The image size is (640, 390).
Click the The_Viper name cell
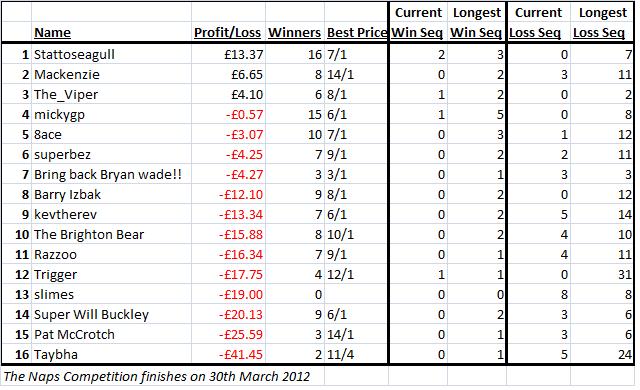coord(66,94)
